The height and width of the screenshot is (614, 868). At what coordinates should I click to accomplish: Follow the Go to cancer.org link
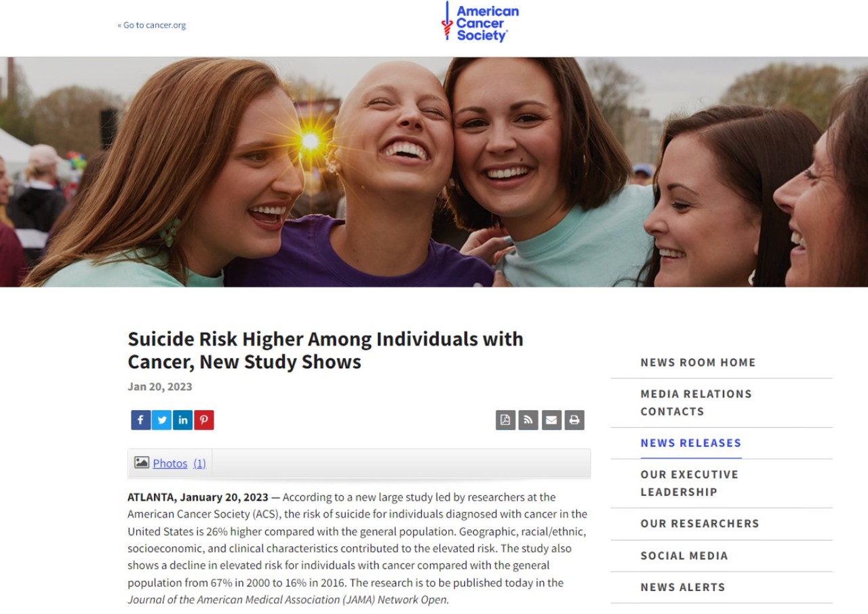coord(152,25)
